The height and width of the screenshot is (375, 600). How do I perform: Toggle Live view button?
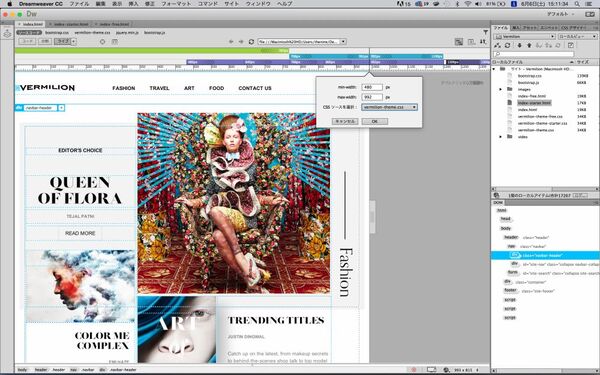click(x=62, y=41)
